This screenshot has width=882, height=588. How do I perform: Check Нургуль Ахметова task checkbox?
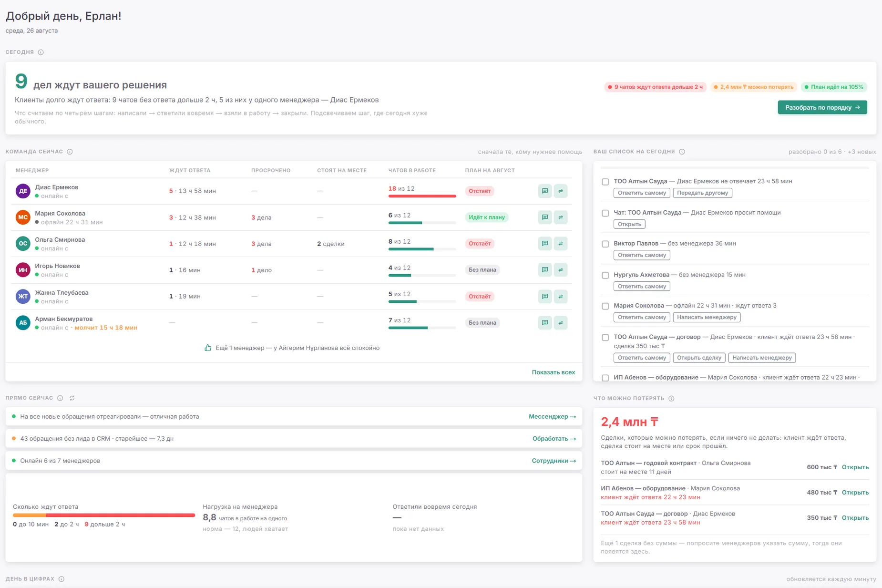(x=605, y=275)
